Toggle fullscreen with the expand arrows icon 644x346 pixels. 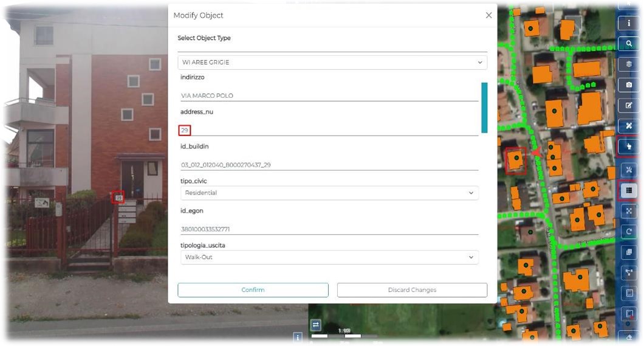629,211
